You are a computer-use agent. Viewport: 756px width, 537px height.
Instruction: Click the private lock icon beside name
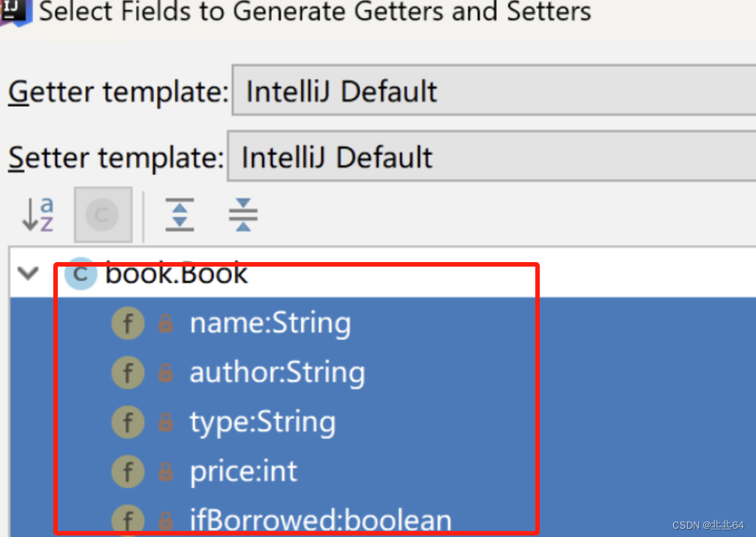(x=165, y=324)
